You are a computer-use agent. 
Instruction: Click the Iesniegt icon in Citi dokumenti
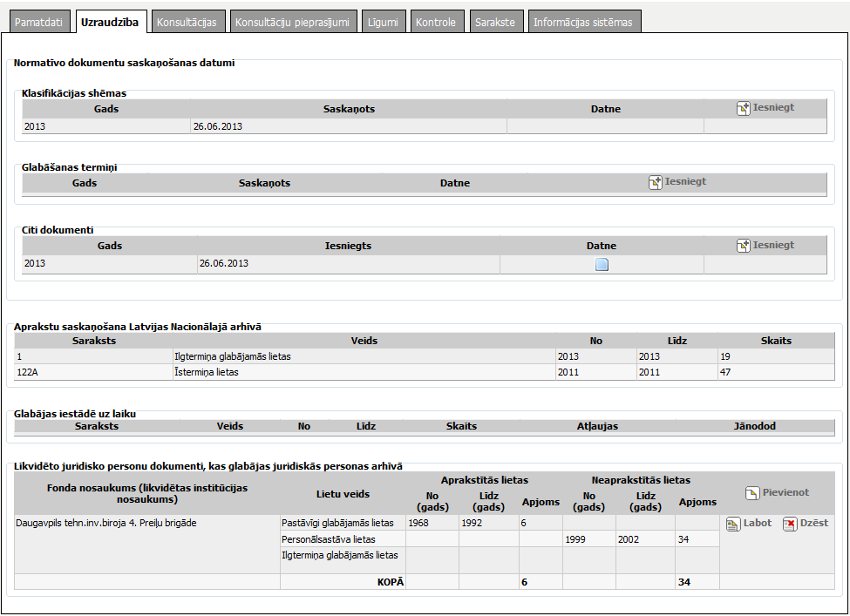pos(743,246)
